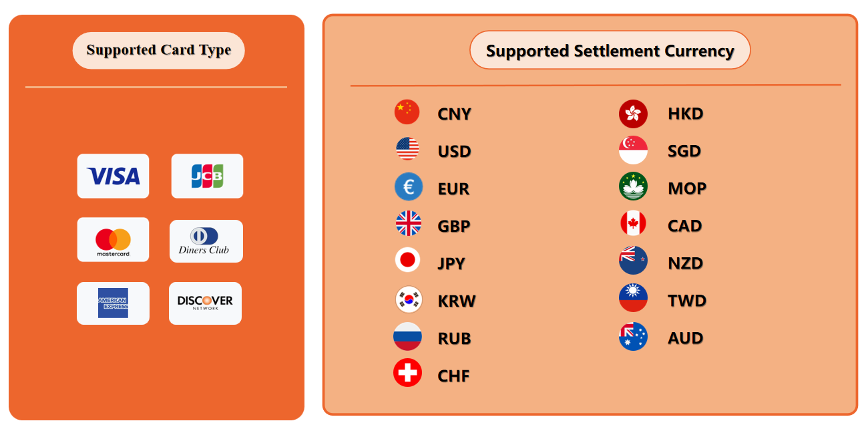Image resolution: width=868 pixels, height=425 pixels.
Task: Click the Hong Kong flag icon
Action: coord(633,114)
